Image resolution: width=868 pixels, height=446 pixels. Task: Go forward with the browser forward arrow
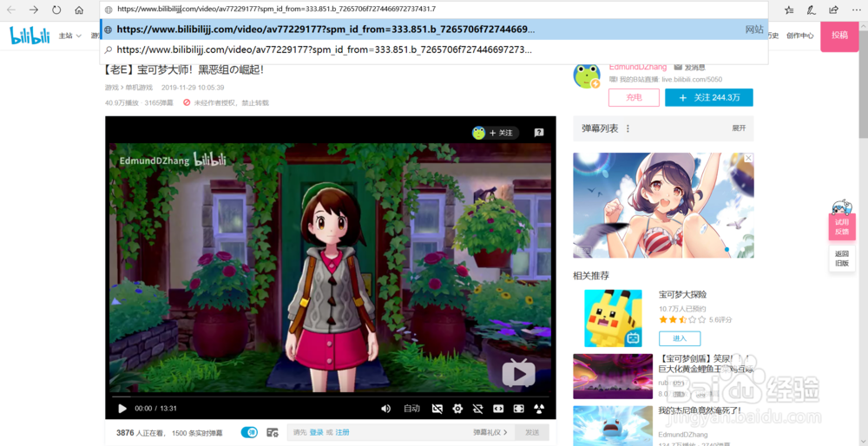pyautogui.click(x=34, y=10)
